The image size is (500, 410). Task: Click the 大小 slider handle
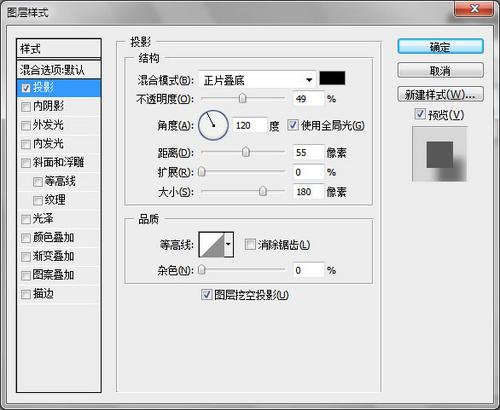(263, 191)
